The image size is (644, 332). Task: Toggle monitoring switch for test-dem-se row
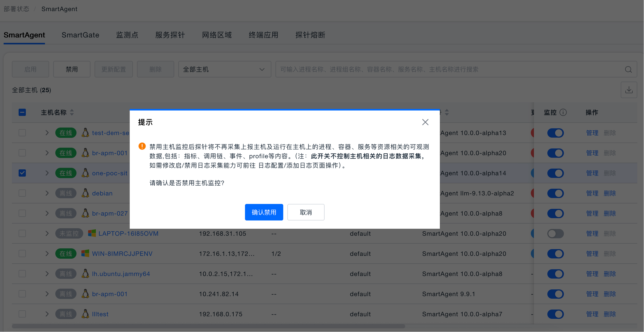coord(555,133)
